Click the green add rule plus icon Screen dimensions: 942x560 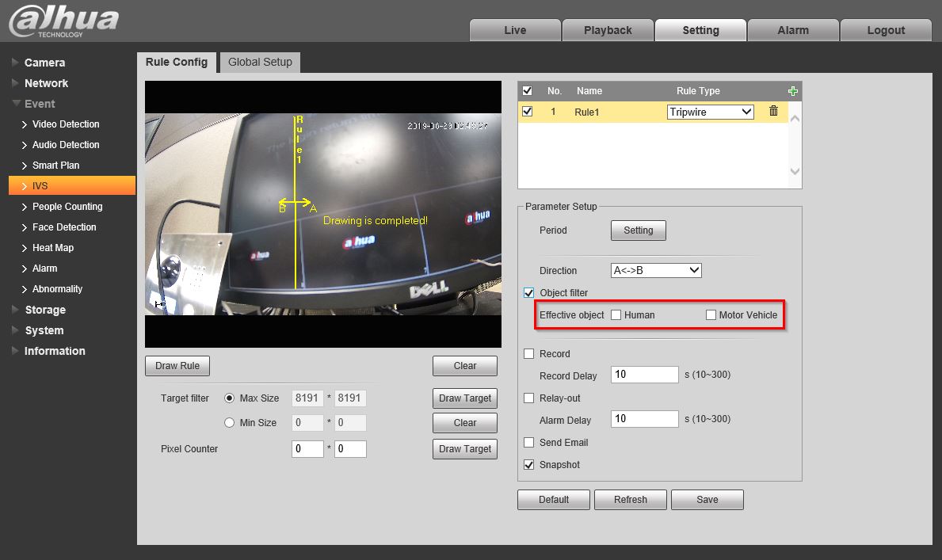coord(793,91)
